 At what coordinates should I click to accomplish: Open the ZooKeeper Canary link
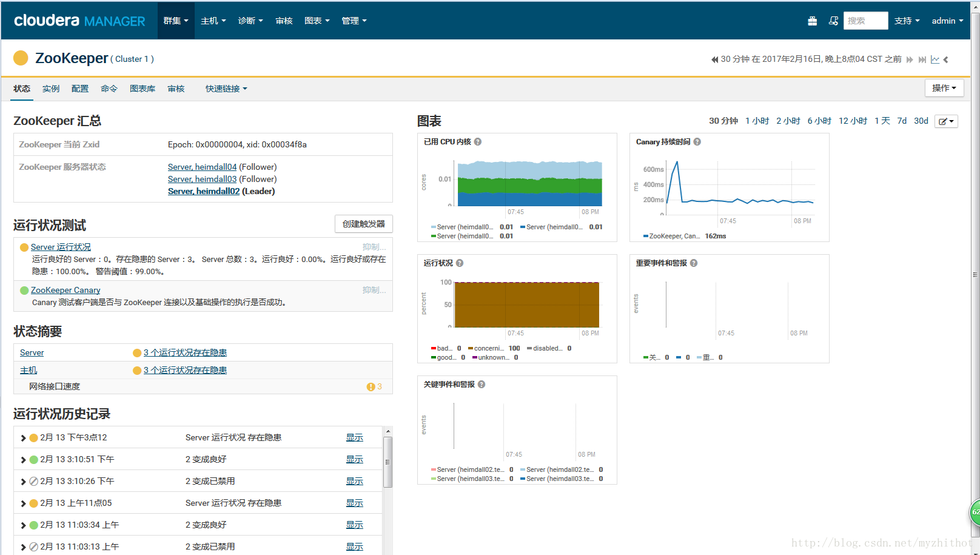pos(65,291)
